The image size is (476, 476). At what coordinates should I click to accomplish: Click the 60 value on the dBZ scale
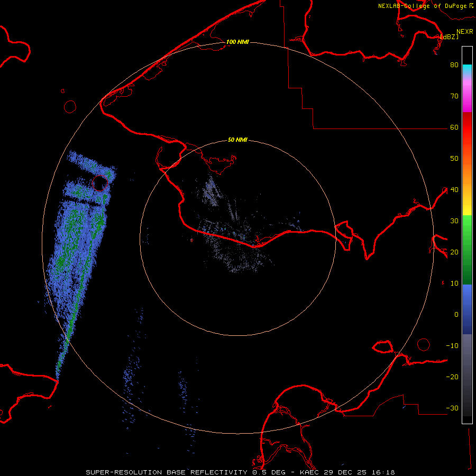pyautogui.click(x=454, y=127)
